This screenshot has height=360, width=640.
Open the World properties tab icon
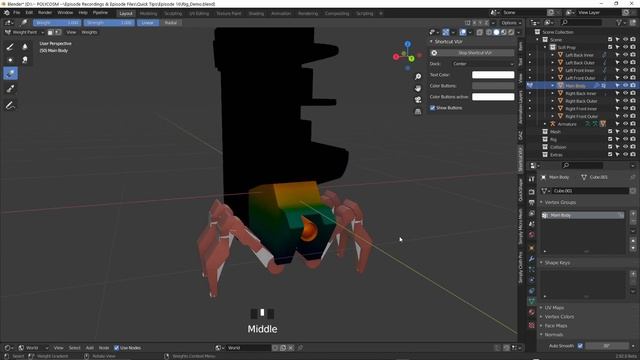pos(531,235)
